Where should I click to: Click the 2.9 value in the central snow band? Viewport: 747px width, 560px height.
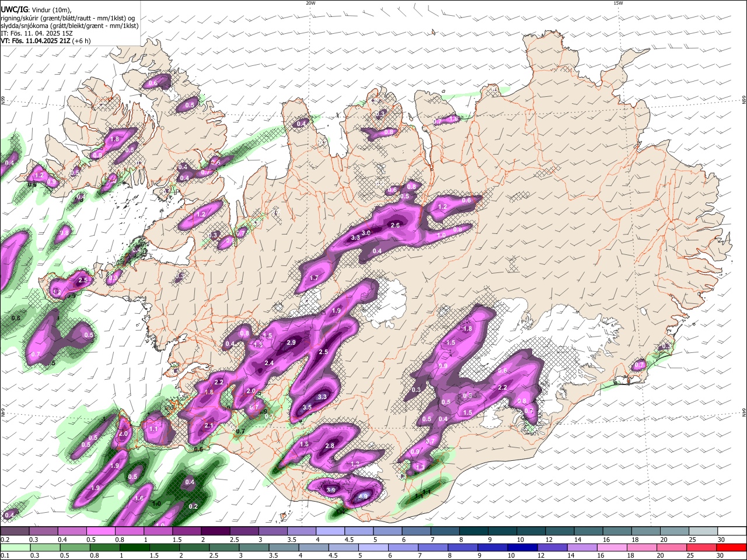point(291,342)
